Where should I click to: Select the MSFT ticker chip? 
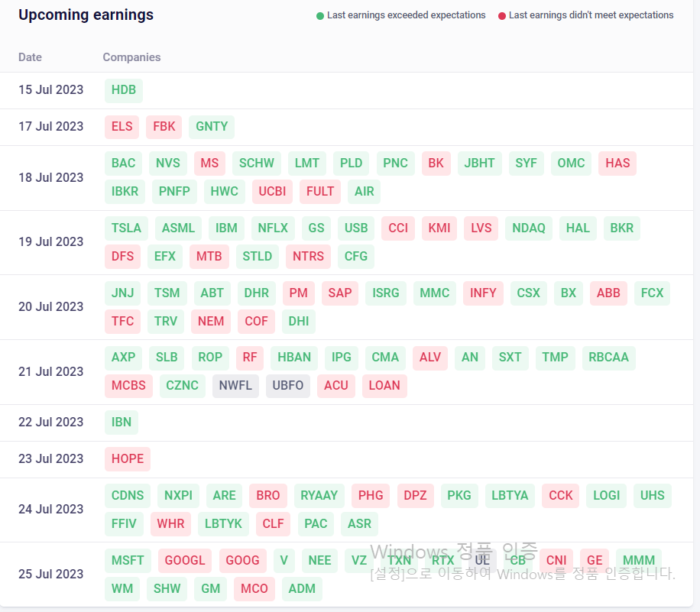128,560
